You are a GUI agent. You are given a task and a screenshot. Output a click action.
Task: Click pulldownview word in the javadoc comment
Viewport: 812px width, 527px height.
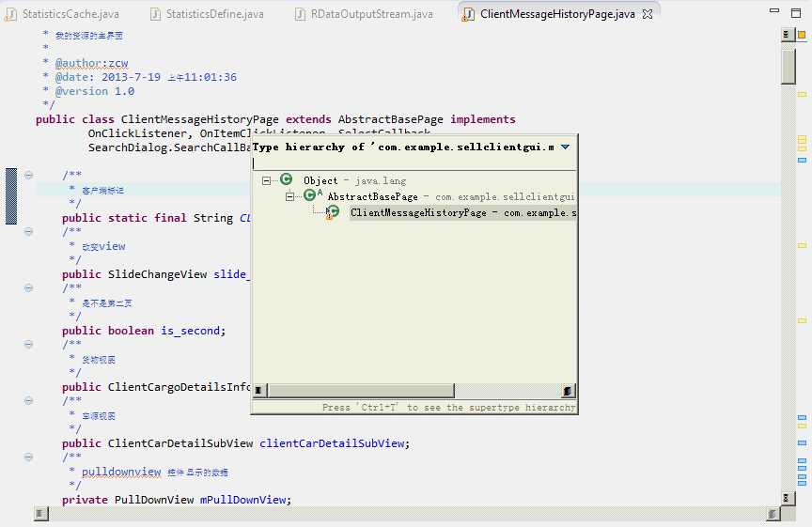tap(121, 473)
